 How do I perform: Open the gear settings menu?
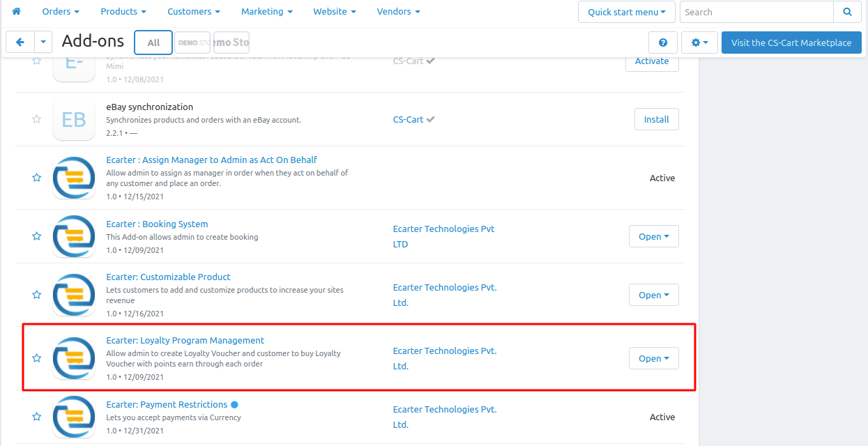tap(699, 43)
